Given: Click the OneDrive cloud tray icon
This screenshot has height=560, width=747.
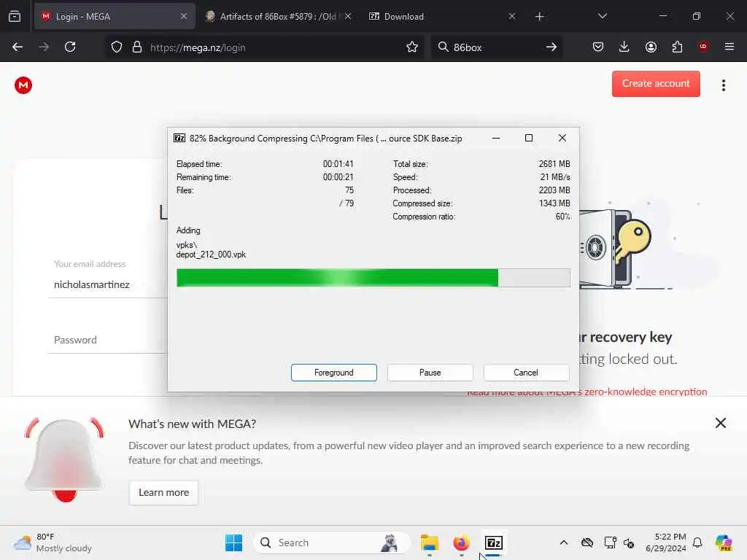Looking at the screenshot, I should tap(587, 542).
